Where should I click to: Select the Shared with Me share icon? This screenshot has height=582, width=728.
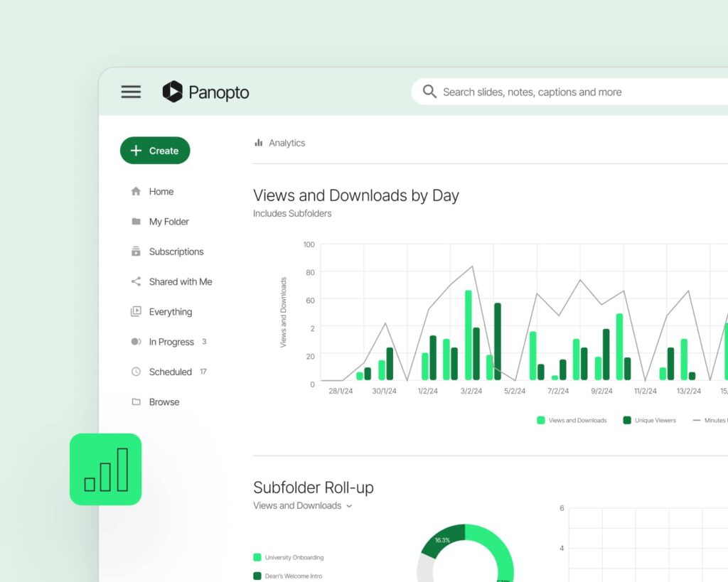[x=135, y=281]
